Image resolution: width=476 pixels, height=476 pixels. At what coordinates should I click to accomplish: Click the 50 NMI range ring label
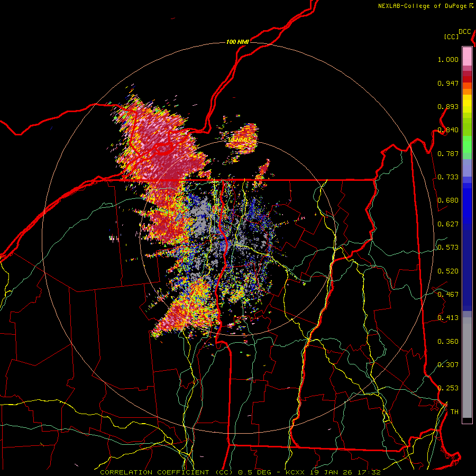pos(239,140)
